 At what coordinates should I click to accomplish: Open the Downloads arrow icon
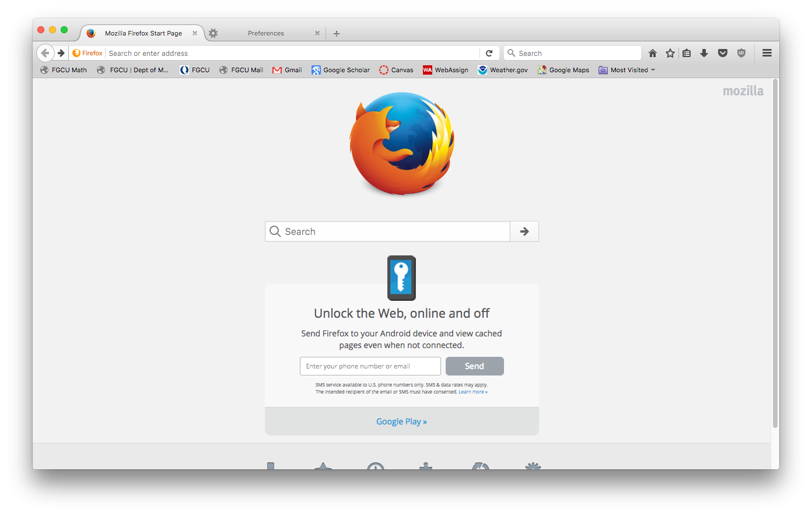coord(704,53)
